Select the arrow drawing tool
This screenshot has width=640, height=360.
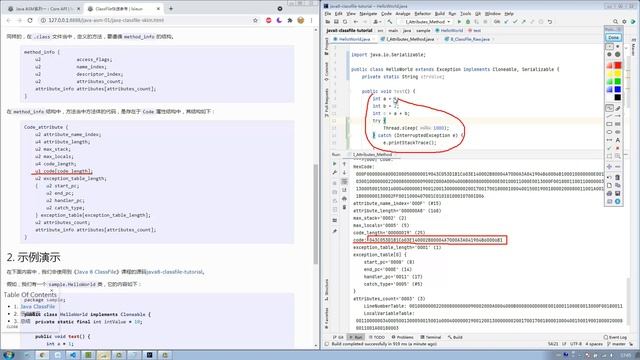(618, 116)
